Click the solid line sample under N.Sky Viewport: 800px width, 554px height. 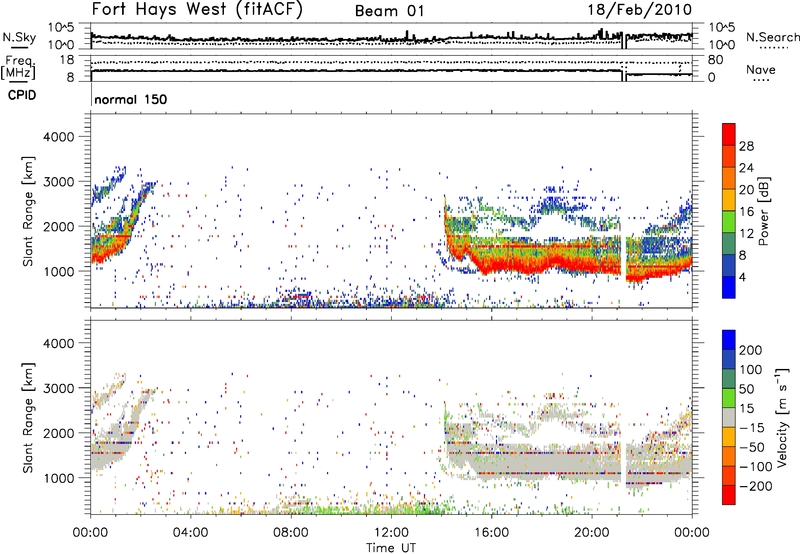point(19,47)
